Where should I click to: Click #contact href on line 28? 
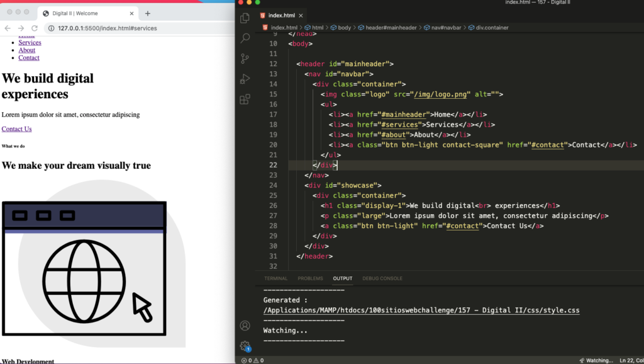click(462, 226)
